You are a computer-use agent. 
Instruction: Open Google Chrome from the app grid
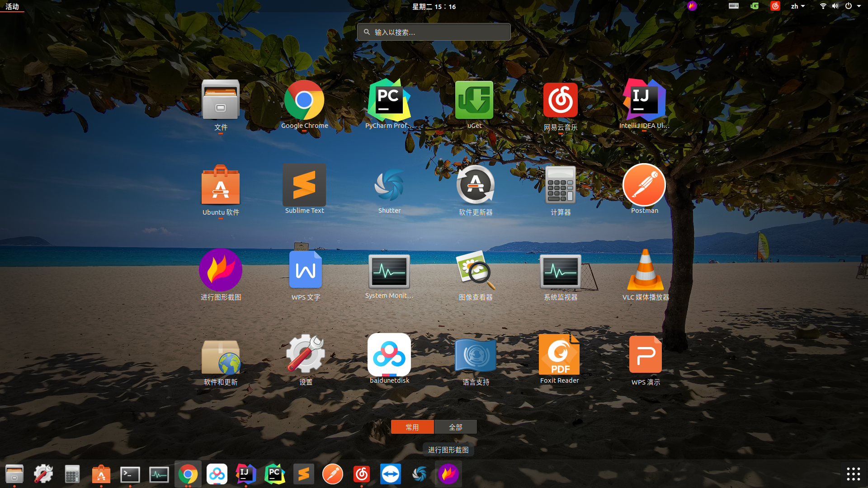point(304,100)
